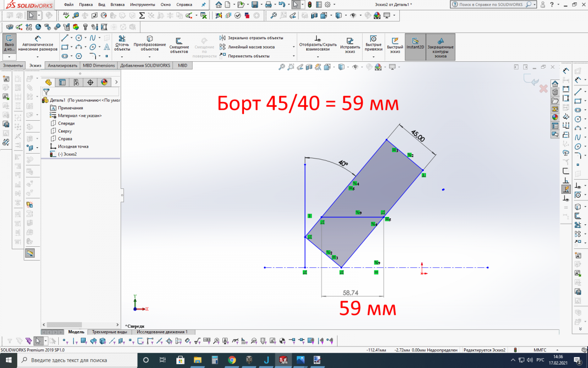Toggle Rapid Sketch (Быстрый эскиз)
Image resolution: width=588 pixels, height=368 pixels.
click(x=395, y=44)
